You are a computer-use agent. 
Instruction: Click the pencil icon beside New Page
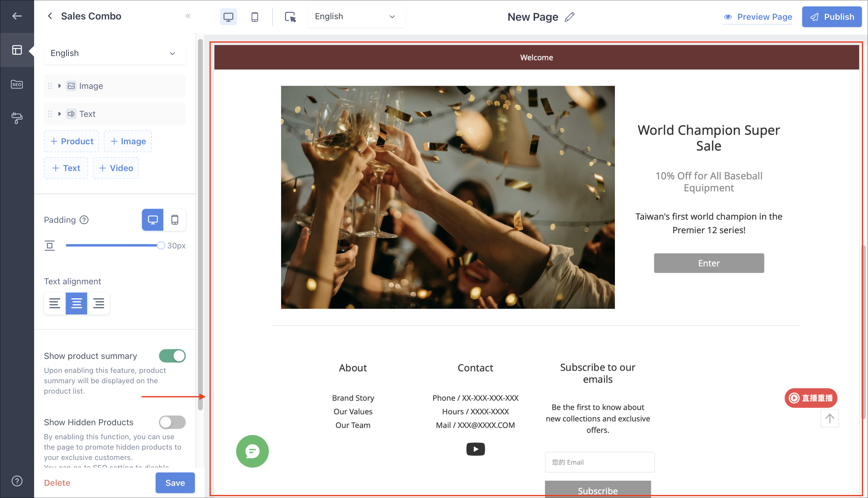[x=569, y=17]
